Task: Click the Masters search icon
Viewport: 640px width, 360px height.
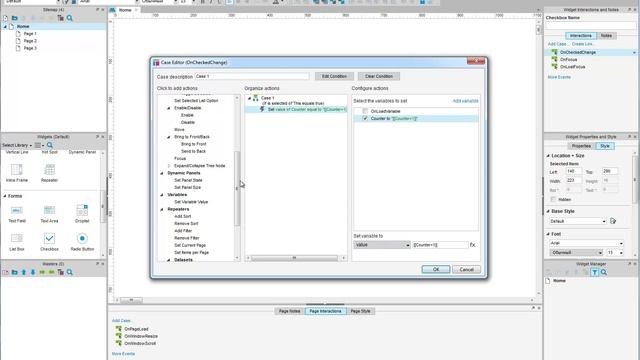Action: click(70, 272)
